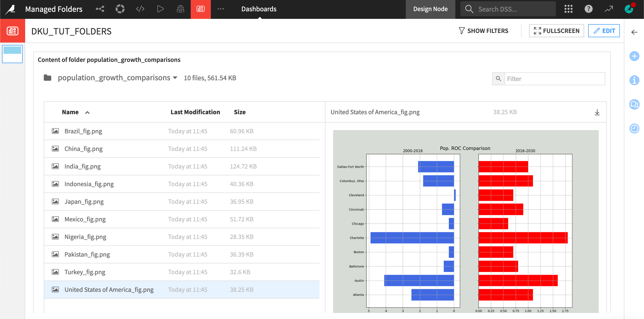Click the help question mark icon

tap(588, 9)
